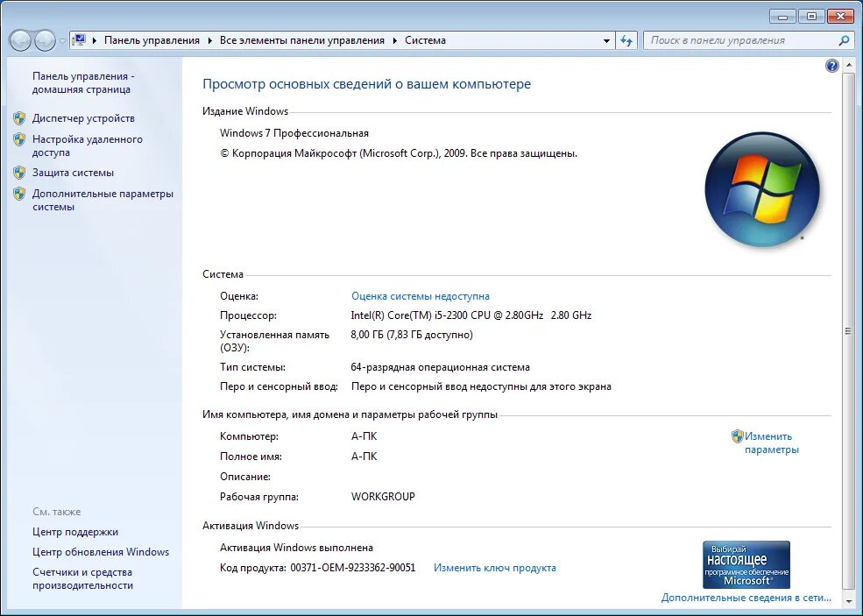Viewport: 863px width, 616px height.
Task: Click the Refresh button in address bar
Action: 626,40
